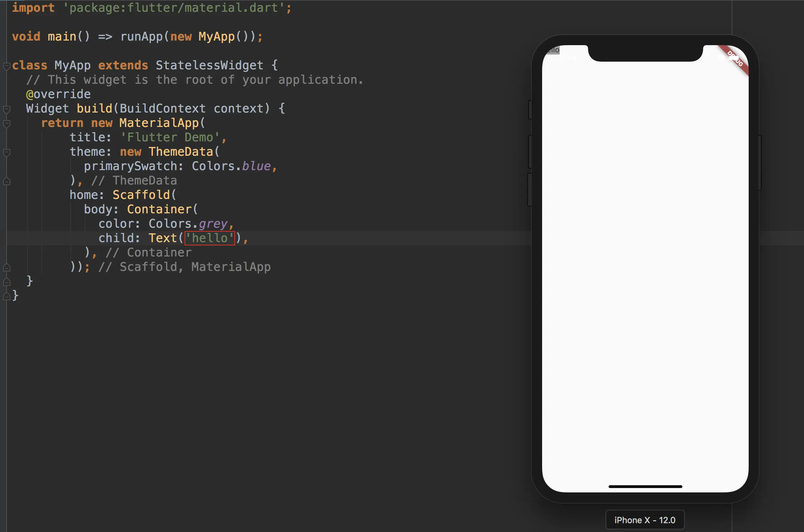
Task: Click the home indicator bar on iPhone
Action: [645, 487]
